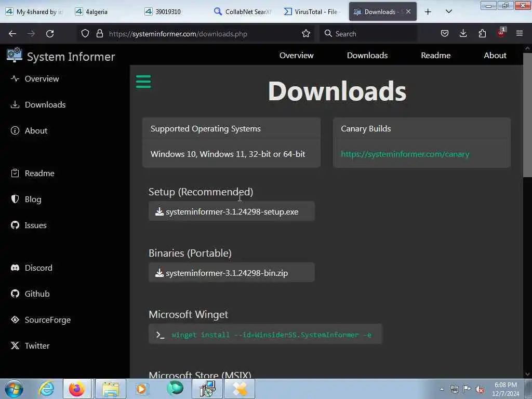Open a new tab with plus icon
Viewport: 532px width, 399px height.
point(428,12)
